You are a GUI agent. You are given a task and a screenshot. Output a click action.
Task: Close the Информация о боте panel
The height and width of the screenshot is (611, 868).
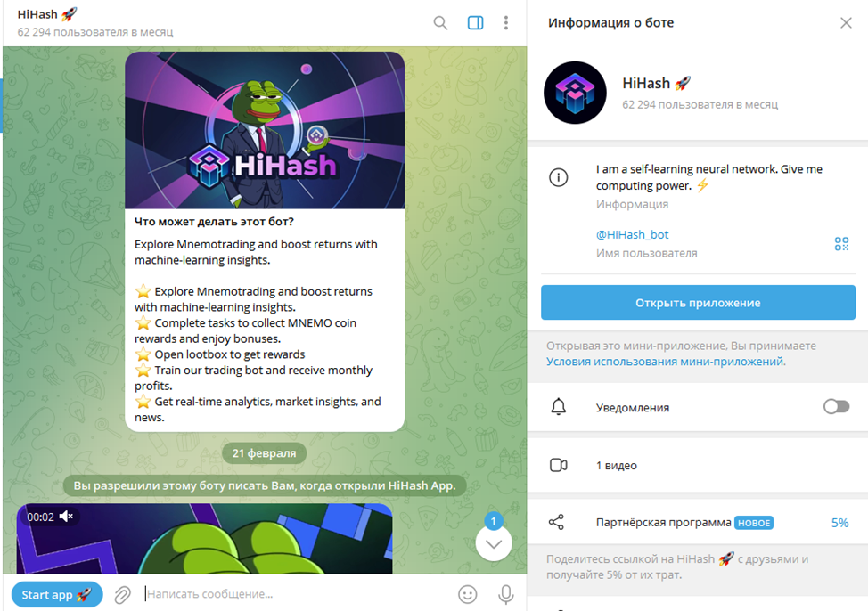[x=846, y=22]
